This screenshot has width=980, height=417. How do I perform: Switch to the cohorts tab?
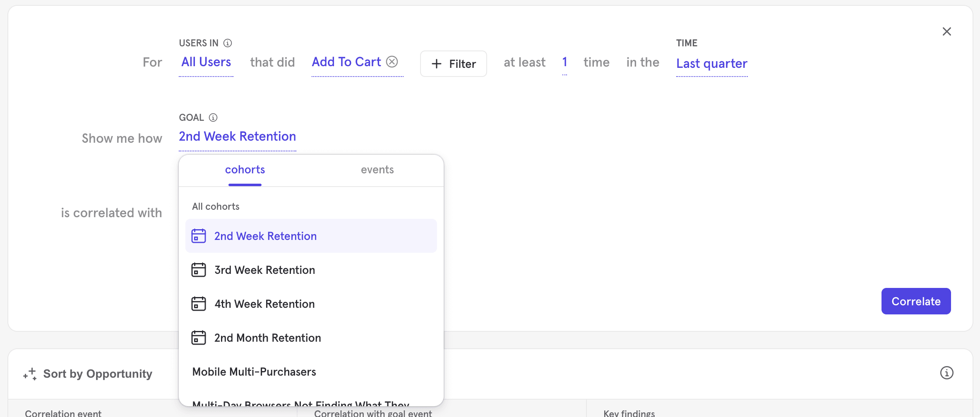pos(245,169)
